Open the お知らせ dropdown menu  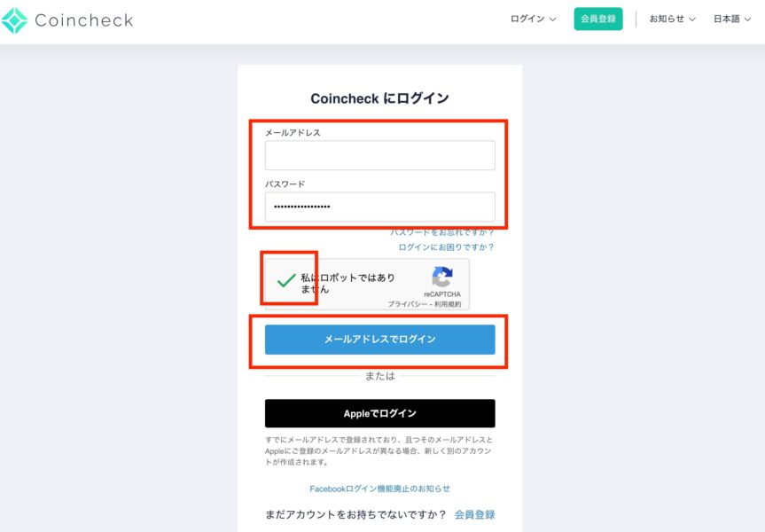672,19
